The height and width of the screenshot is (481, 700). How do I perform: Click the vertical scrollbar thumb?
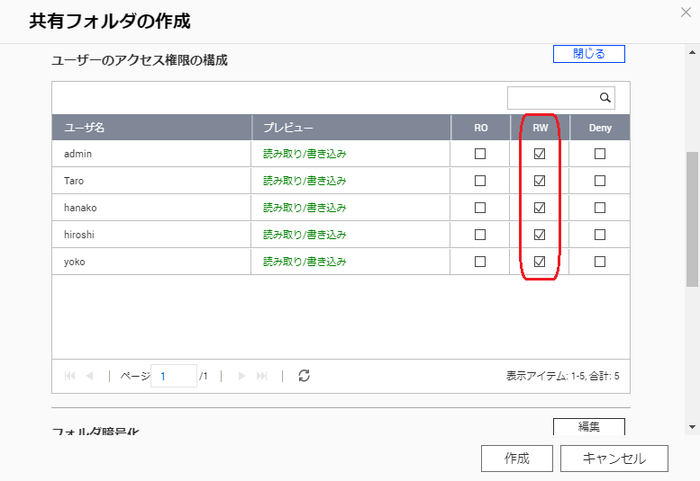pyautogui.click(x=692, y=219)
